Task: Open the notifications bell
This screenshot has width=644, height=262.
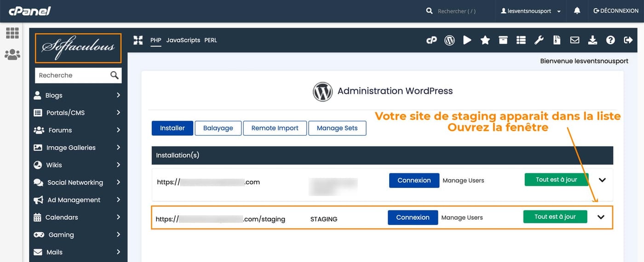Action: tap(577, 11)
